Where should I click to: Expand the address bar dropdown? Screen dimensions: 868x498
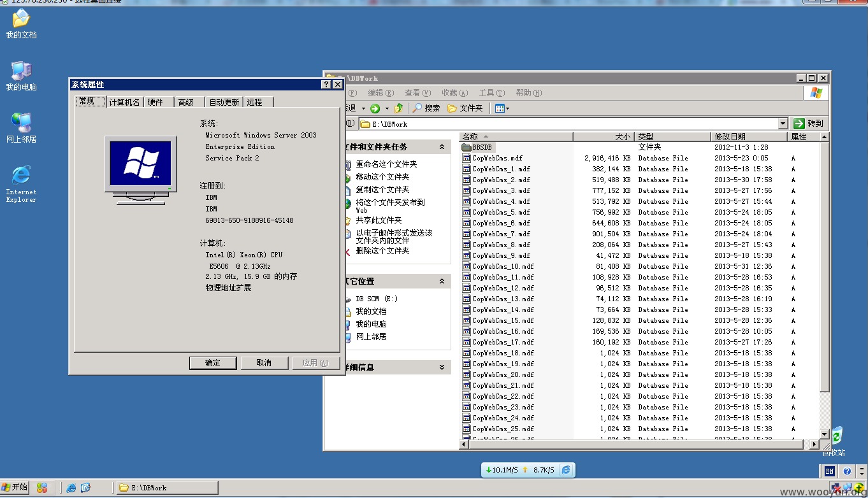pos(783,124)
